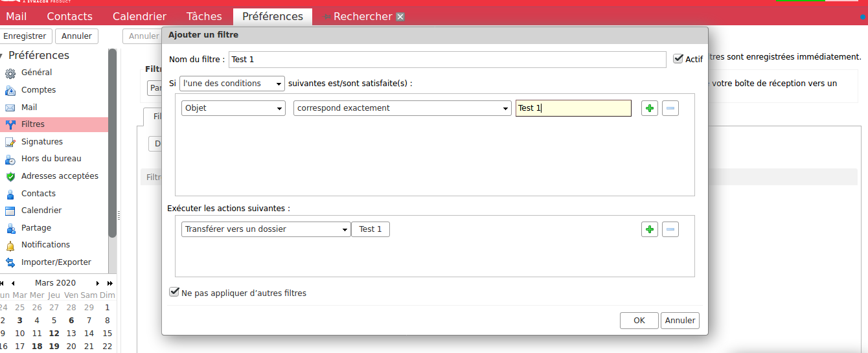Add a condition with the green plus
The height and width of the screenshot is (353, 868).
pos(649,108)
